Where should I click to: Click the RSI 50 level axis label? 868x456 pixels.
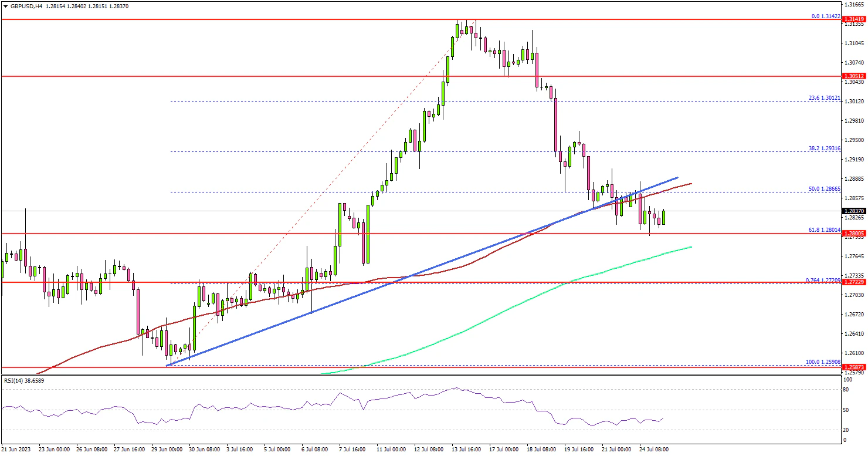pyautogui.click(x=846, y=410)
